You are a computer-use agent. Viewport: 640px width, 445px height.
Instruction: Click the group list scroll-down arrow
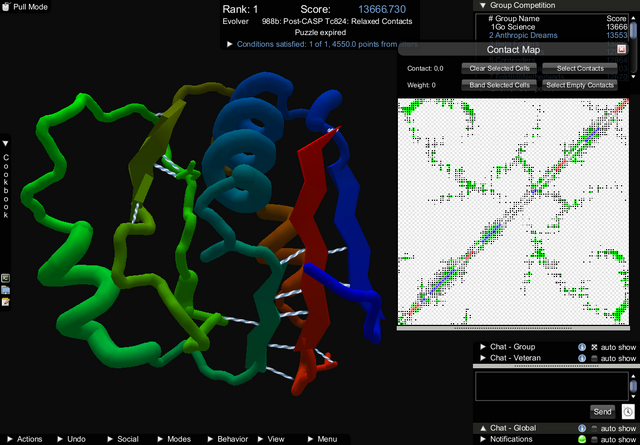633,76
